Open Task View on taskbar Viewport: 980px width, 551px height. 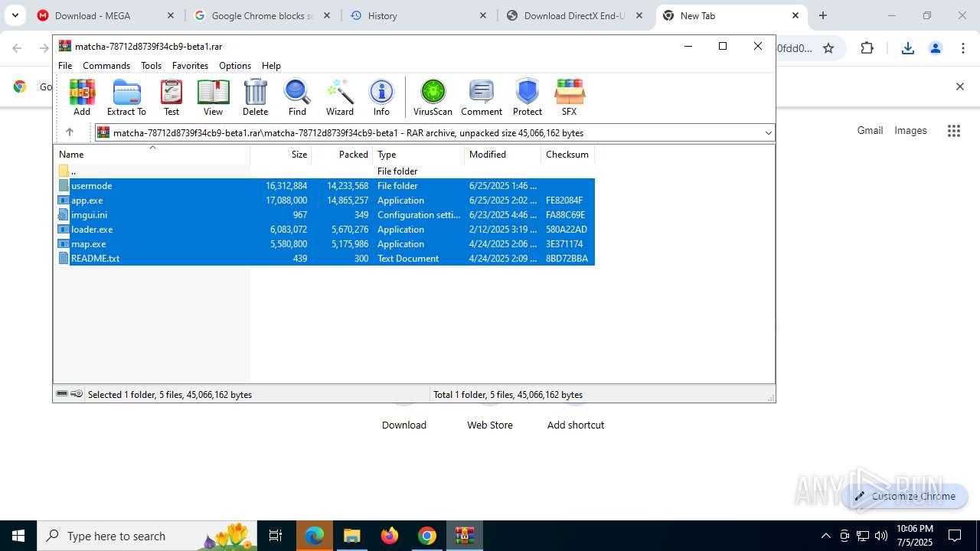pos(276,536)
